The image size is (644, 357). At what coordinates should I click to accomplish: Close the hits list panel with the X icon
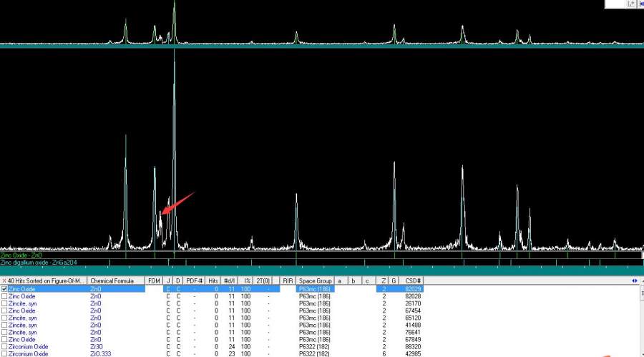[x=4, y=281]
